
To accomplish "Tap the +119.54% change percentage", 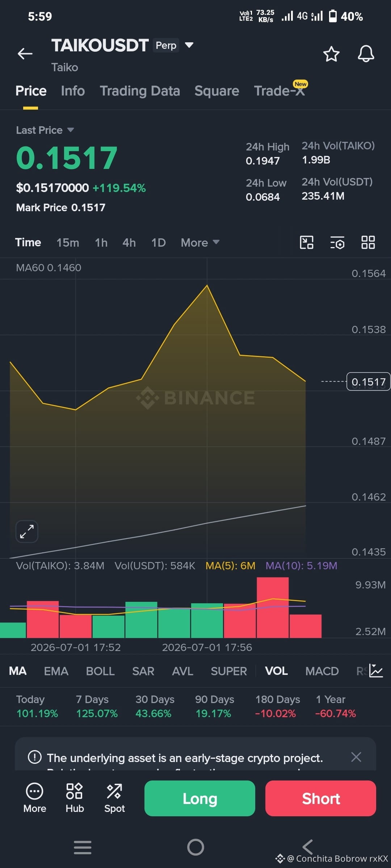I will pyautogui.click(x=119, y=188).
